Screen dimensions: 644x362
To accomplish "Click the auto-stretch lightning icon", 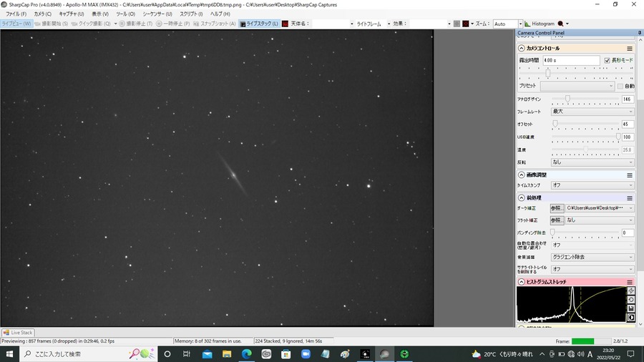I will pos(631,291).
